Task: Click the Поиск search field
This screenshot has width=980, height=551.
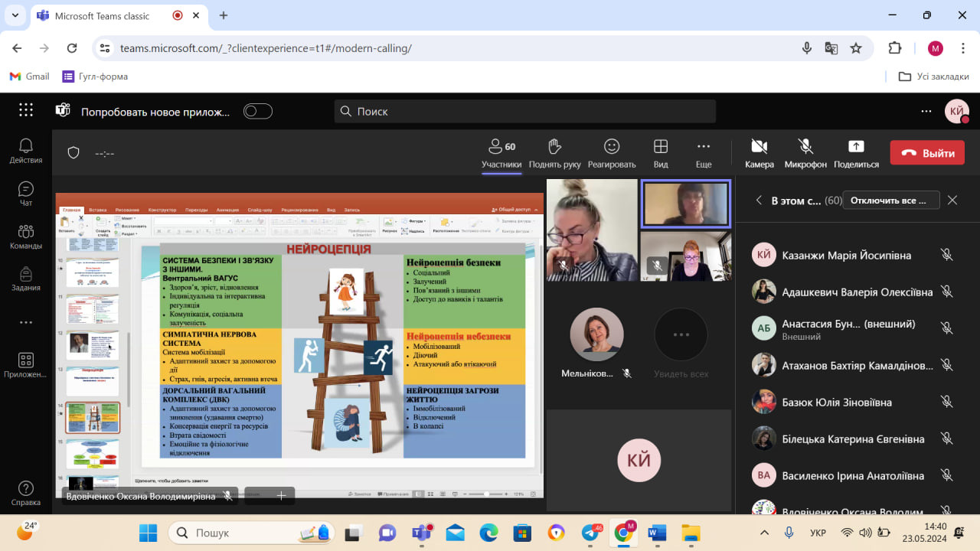Action: point(525,112)
